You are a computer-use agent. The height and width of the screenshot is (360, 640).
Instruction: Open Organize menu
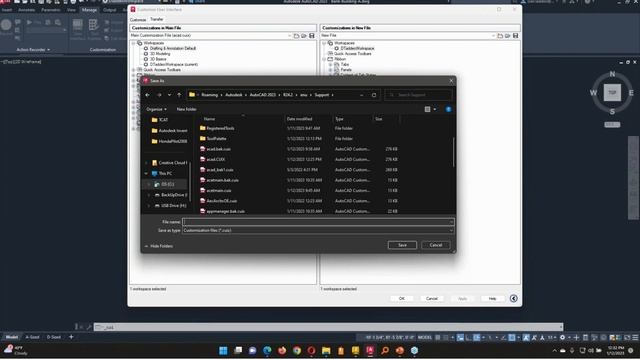point(156,109)
